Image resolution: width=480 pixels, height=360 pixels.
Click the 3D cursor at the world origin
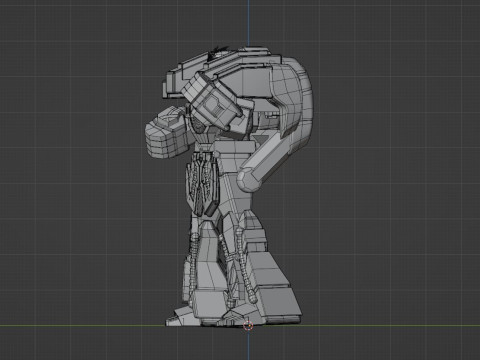pos(248,326)
